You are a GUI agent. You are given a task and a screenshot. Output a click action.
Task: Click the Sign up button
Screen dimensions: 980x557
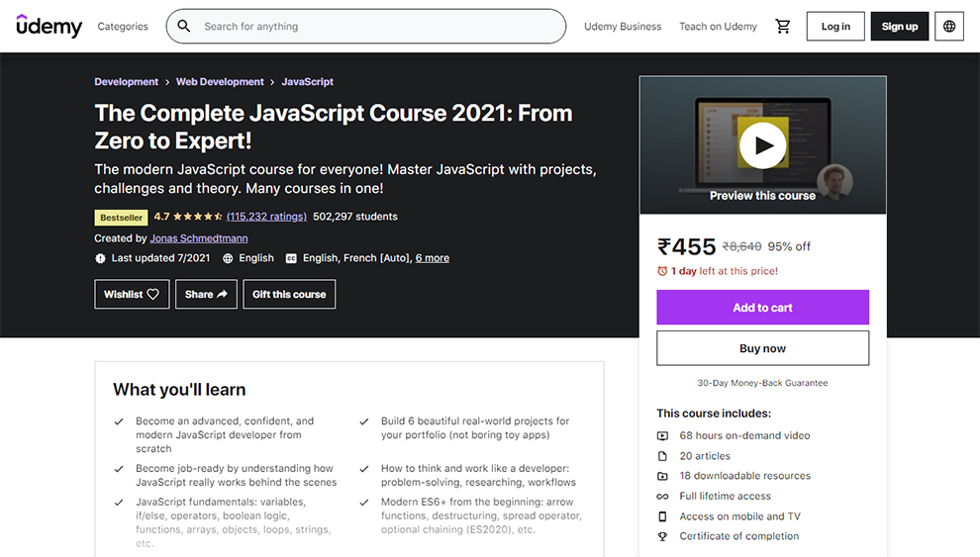900,27
